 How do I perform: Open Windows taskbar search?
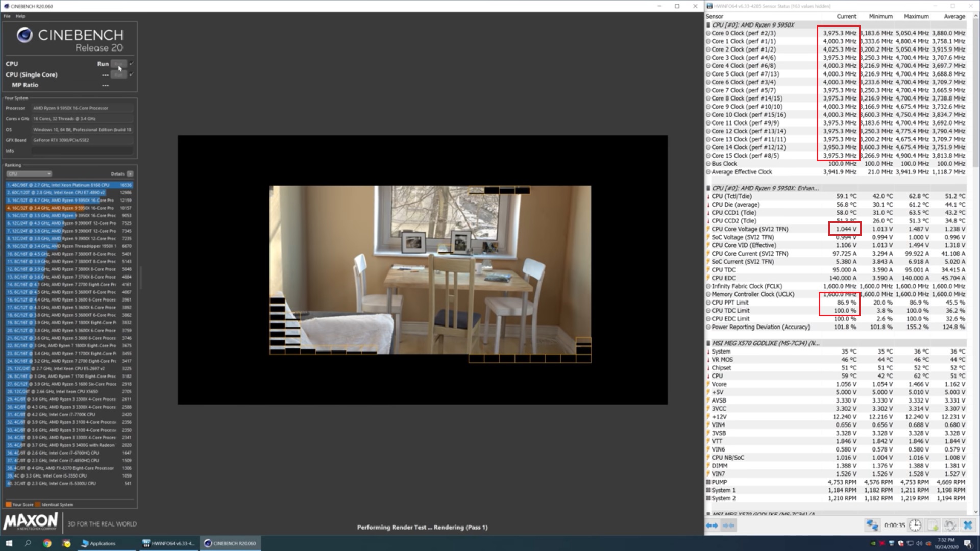(28, 543)
